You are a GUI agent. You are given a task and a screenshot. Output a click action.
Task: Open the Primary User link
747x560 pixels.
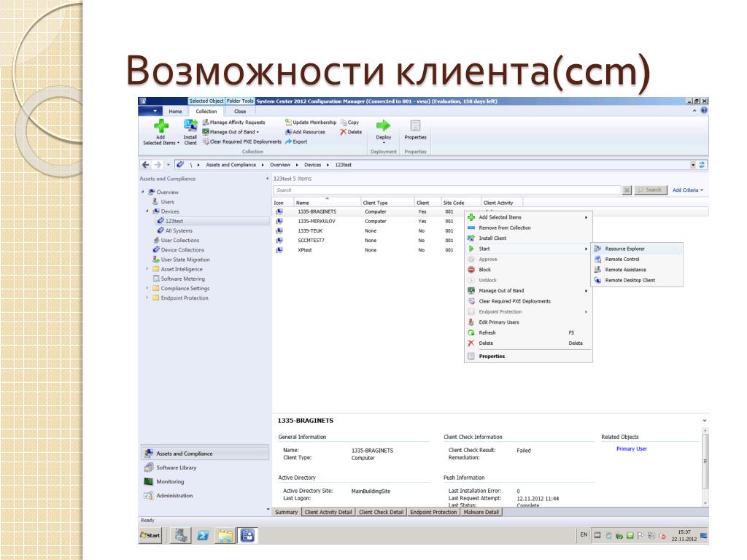(631, 448)
